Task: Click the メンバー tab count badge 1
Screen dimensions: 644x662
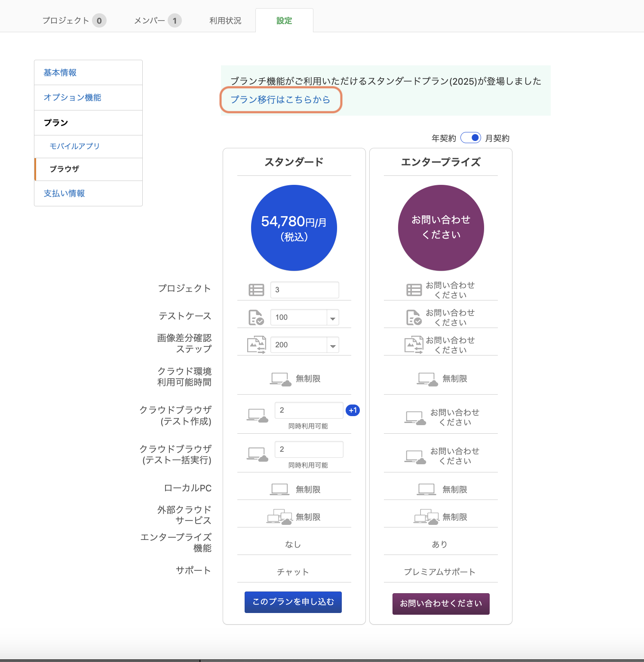Action: click(175, 21)
